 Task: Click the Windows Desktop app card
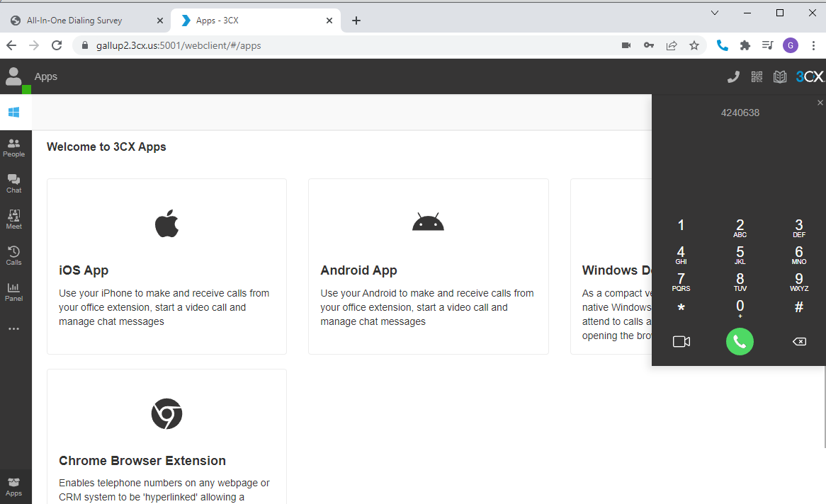point(611,266)
